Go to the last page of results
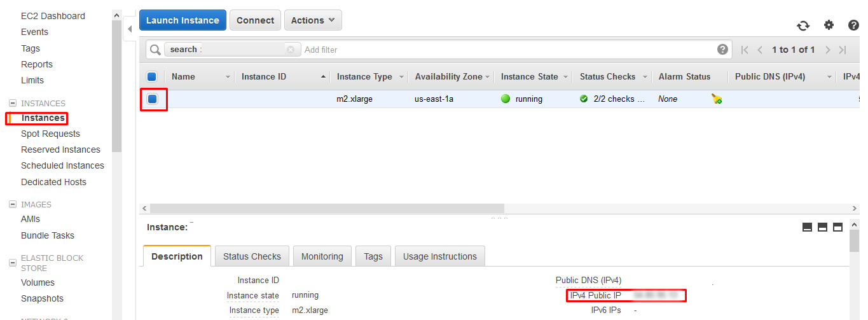 coord(843,50)
